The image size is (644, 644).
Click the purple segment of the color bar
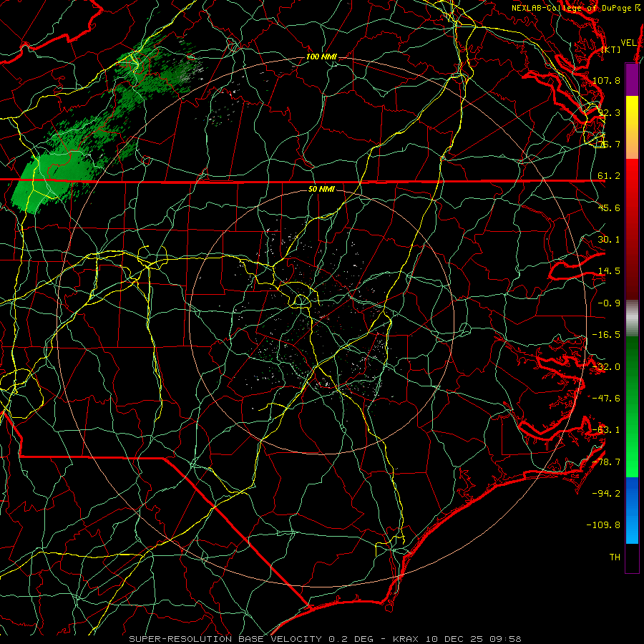coord(632,79)
